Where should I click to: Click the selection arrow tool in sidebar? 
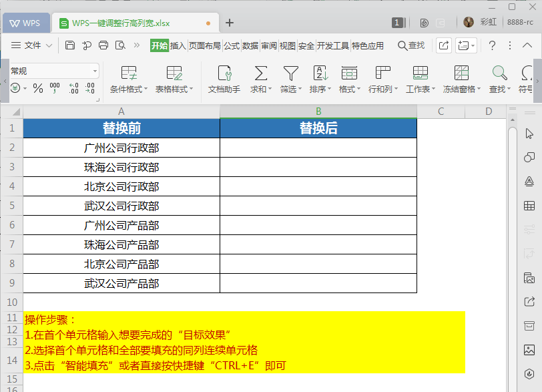[x=529, y=134]
